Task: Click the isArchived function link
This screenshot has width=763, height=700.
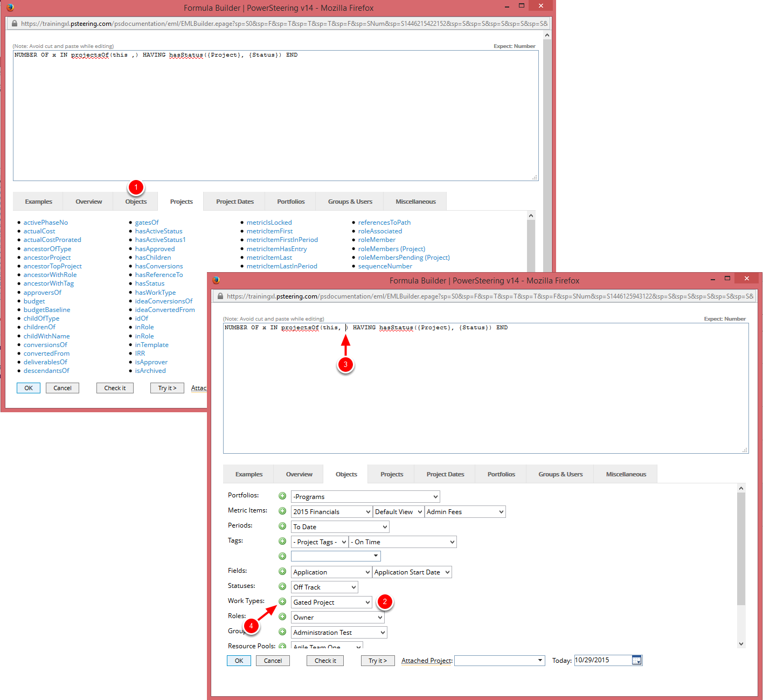Action: click(150, 371)
